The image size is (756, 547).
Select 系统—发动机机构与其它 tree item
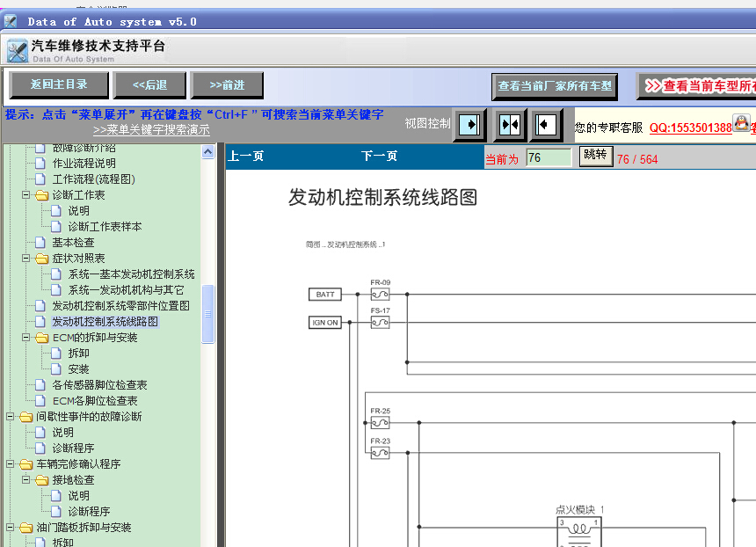126,290
